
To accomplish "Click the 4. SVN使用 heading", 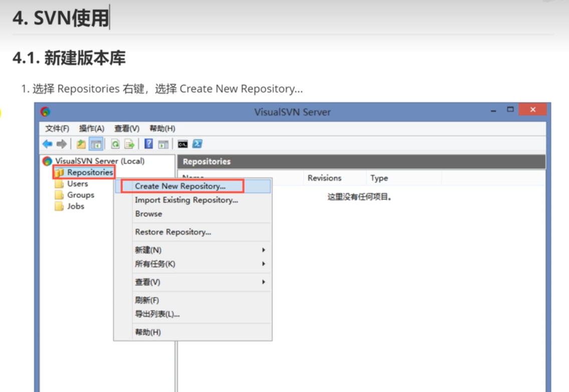I will [x=61, y=18].
